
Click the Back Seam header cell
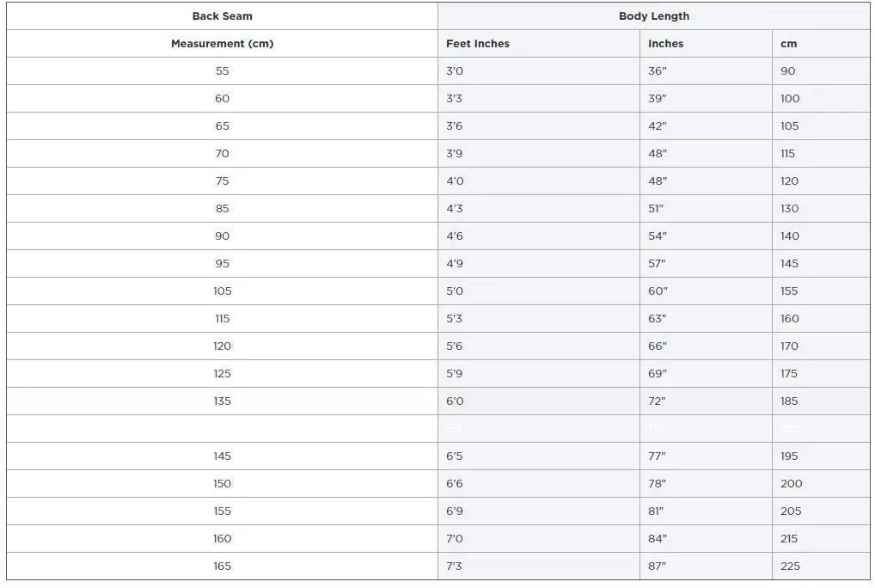pos(222,16)
